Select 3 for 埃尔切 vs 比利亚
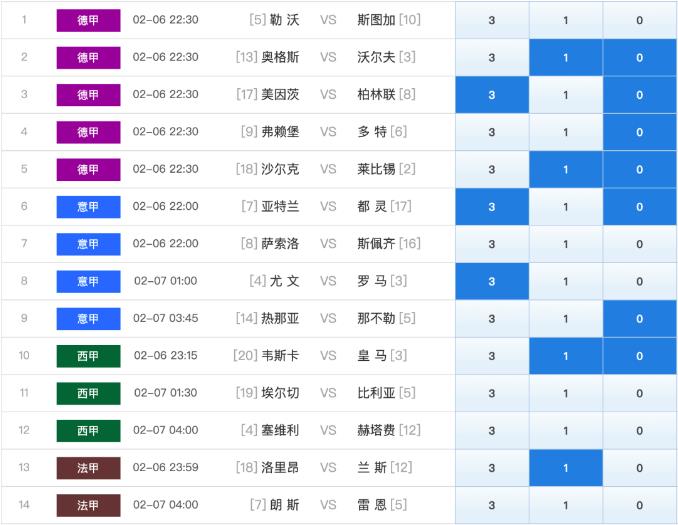The width and height of the screenshot is (678, 525). tap(492, 393)
